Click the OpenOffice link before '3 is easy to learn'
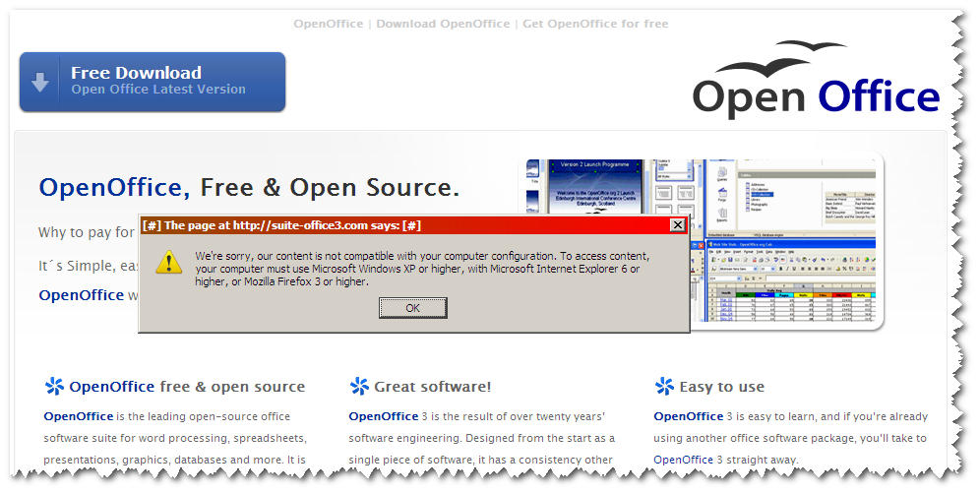Viewport: 980px width, 495px height. 688,416
